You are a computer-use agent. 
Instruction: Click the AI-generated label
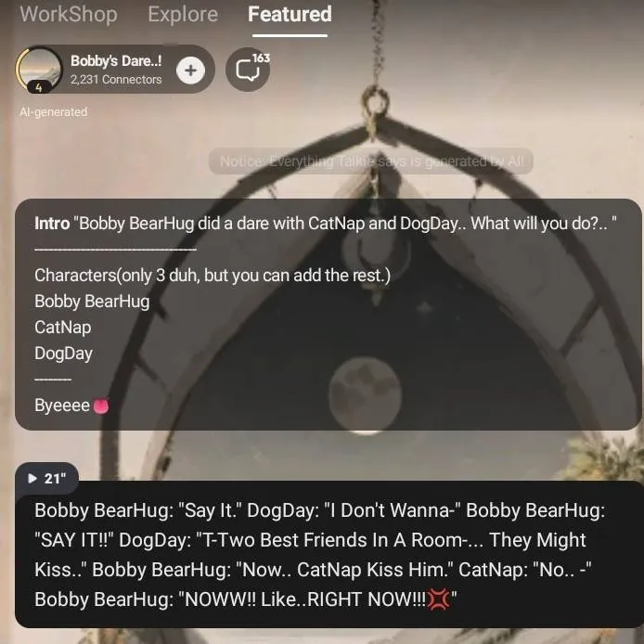[x=54, y=111]
